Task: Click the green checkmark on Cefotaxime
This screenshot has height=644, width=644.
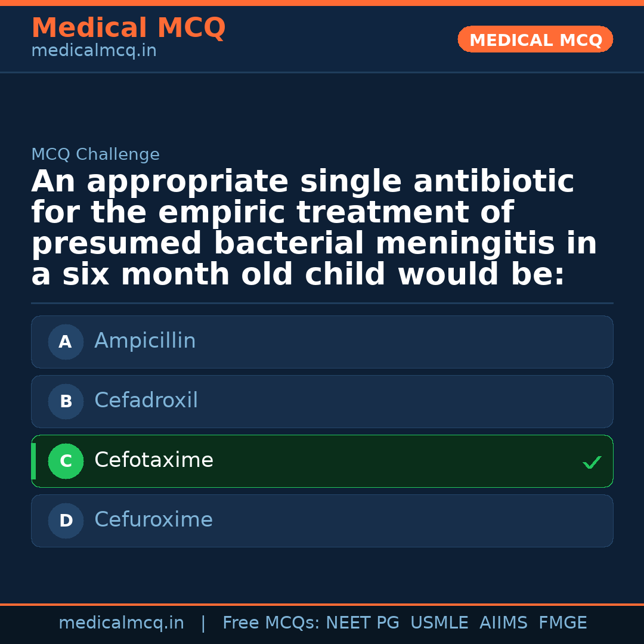Action: coord(592,462)
